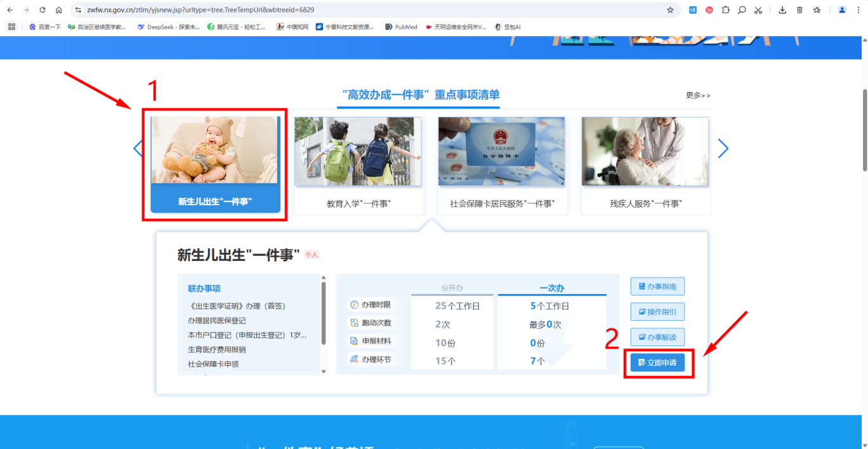Screen dimensions: 868x449
Task: Show previous items with left carousel arrow
Action: [138, 149]
